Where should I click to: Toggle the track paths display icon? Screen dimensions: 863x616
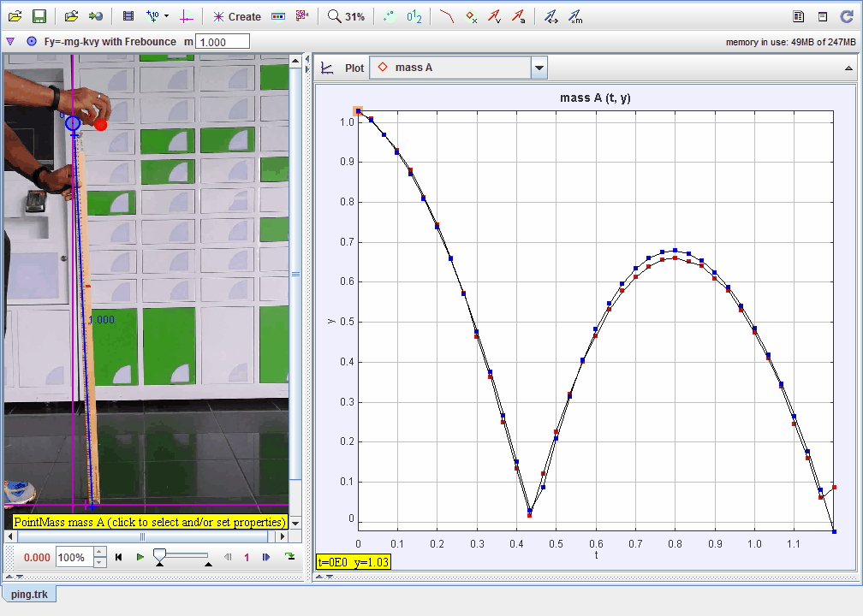446,16
